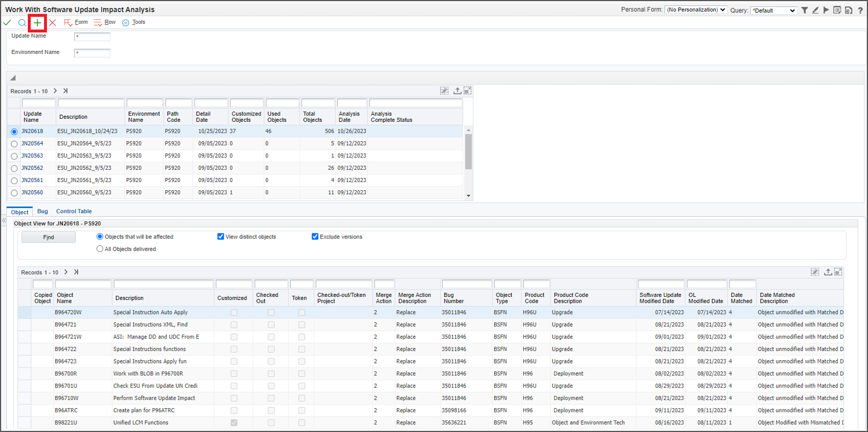868x432 pixels.
Task: Click the Description filter box in upper grid
Action: pyautogui.click(x=91, y=103)
